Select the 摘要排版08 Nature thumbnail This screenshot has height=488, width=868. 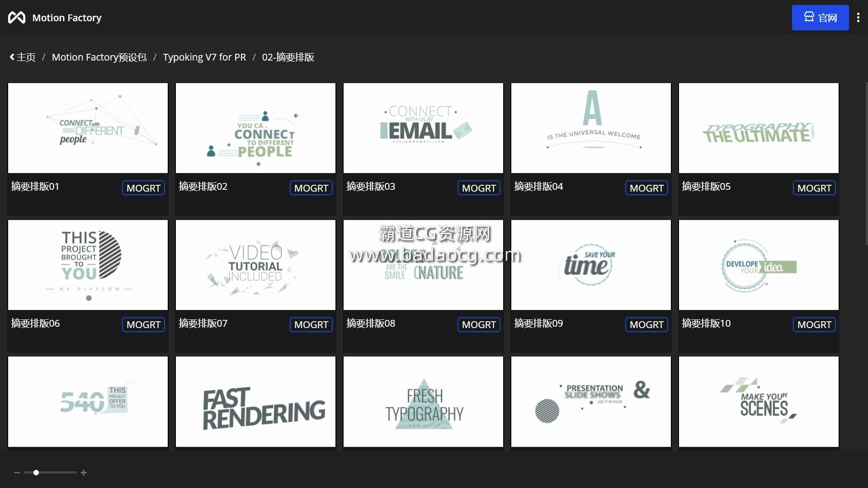(423, 265)
